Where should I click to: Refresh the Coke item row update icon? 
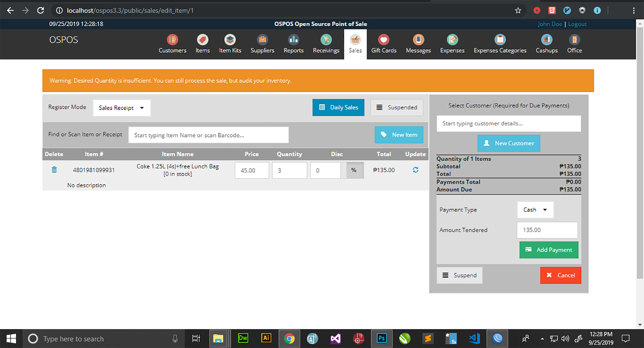(x=415, y=170)
